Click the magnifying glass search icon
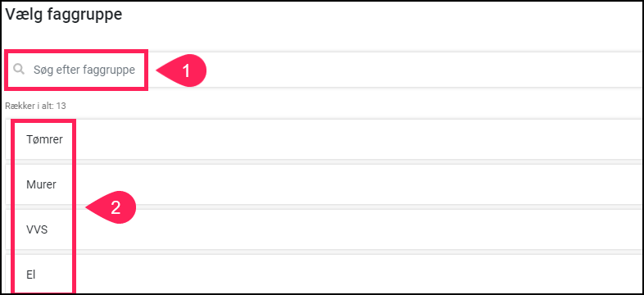Viewport: 644px width, 295px height. [x=19, y=69]
